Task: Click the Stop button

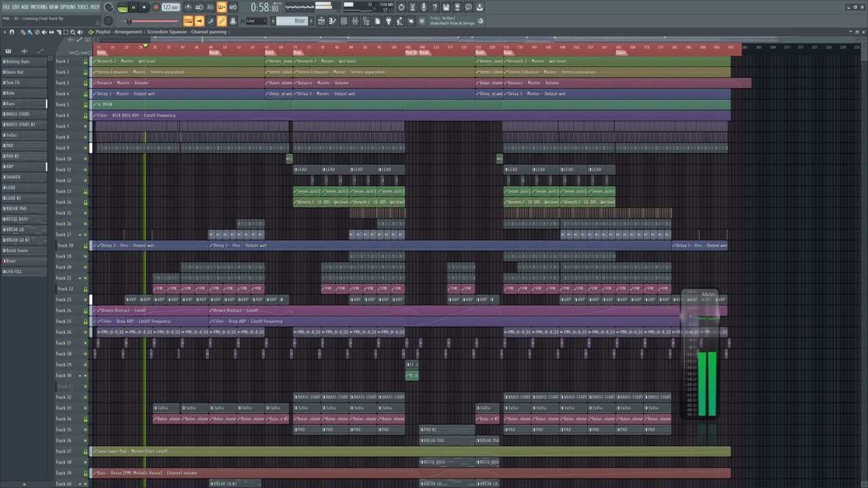Action: click(144, 7)
